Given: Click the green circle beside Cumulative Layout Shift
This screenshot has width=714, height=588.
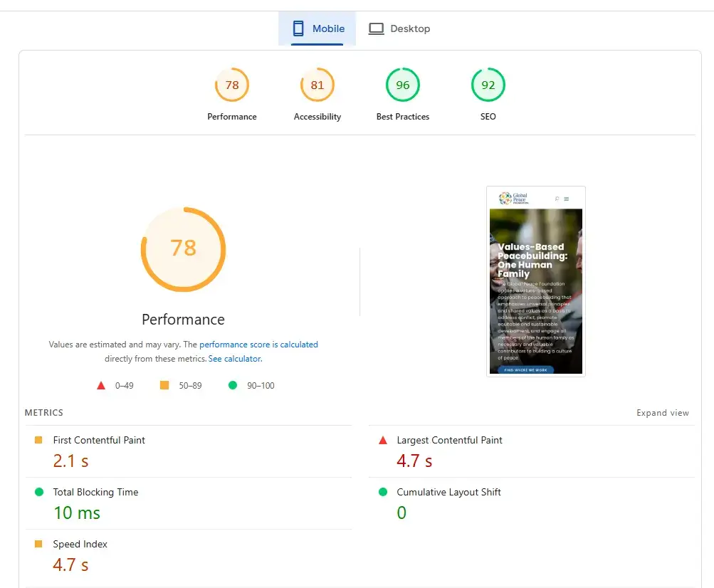Looking at the screenshot, I should [x=383, y=493].
